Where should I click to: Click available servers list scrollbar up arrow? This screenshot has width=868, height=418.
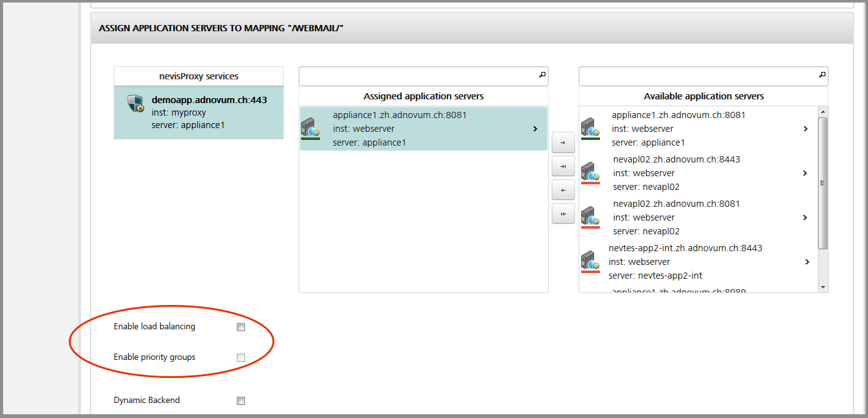[x=823, y=112]
